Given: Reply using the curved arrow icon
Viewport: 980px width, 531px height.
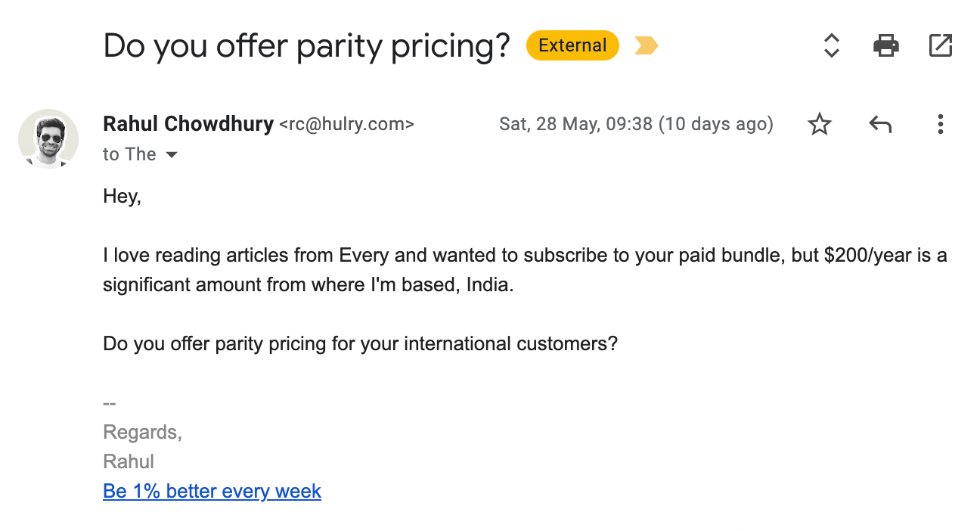Looking at the screenshot, I should [879, 124].
